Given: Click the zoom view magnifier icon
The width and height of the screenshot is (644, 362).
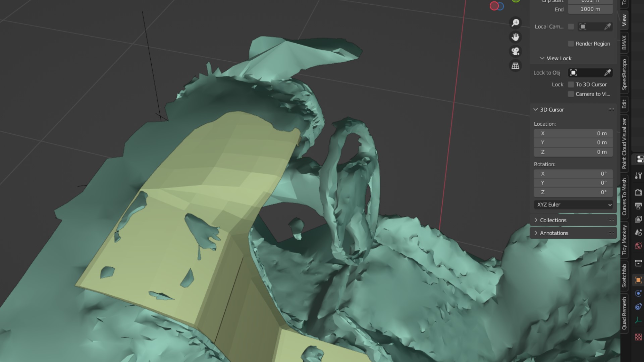Looking at the screenshot, I should click(516, 22).
